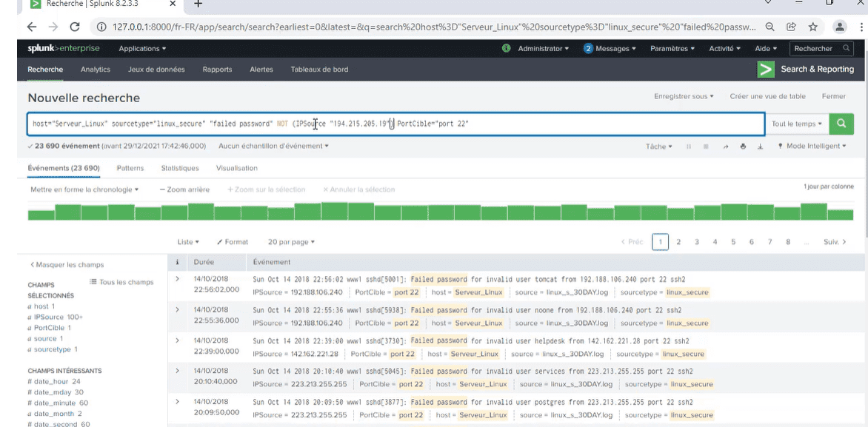Viewport: 868px width, 427px height.
Task: Export results with the download icon
Action: (760, 147)
